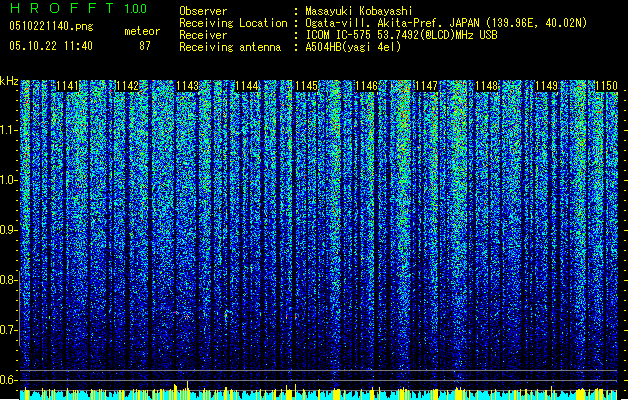Viewport: 629px width, 400px height.
Task: Click time marker 1147 on spectrogram
Action: point(426,86)
